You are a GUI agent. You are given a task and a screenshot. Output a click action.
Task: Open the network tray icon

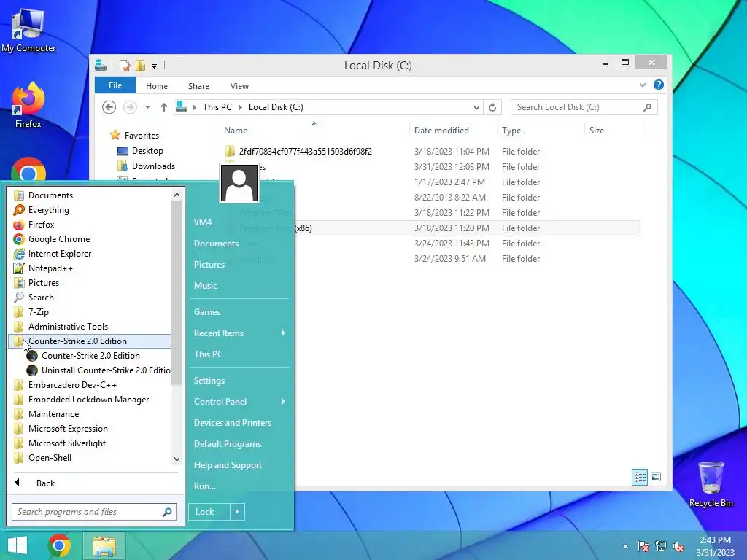pos(661,546)
